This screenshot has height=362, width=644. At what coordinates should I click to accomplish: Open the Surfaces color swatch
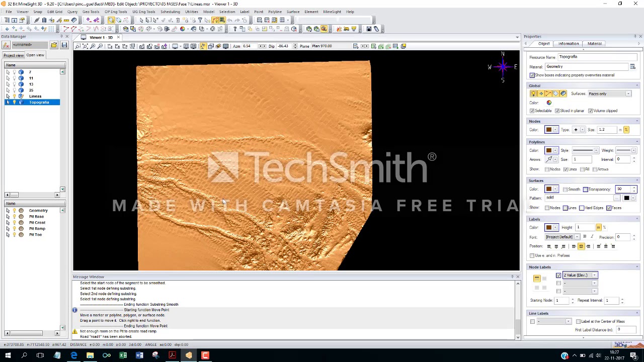click(551, 190)
